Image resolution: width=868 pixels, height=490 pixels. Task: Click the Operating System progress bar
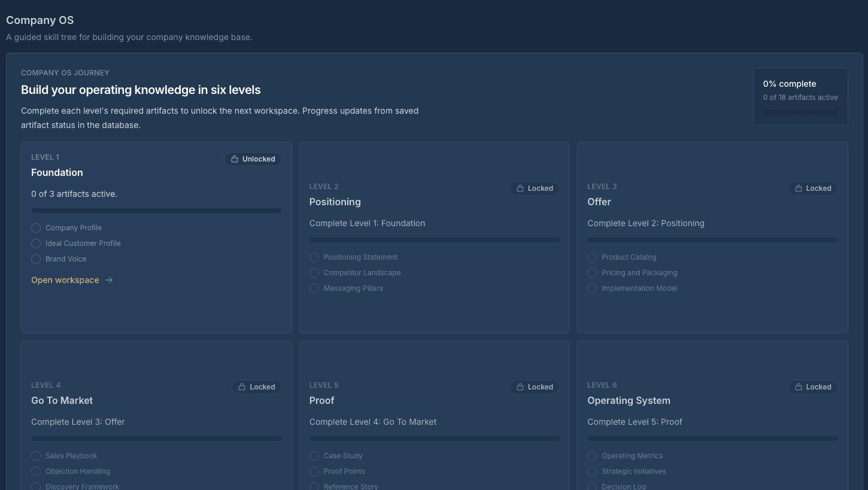(x=712, y=439)
